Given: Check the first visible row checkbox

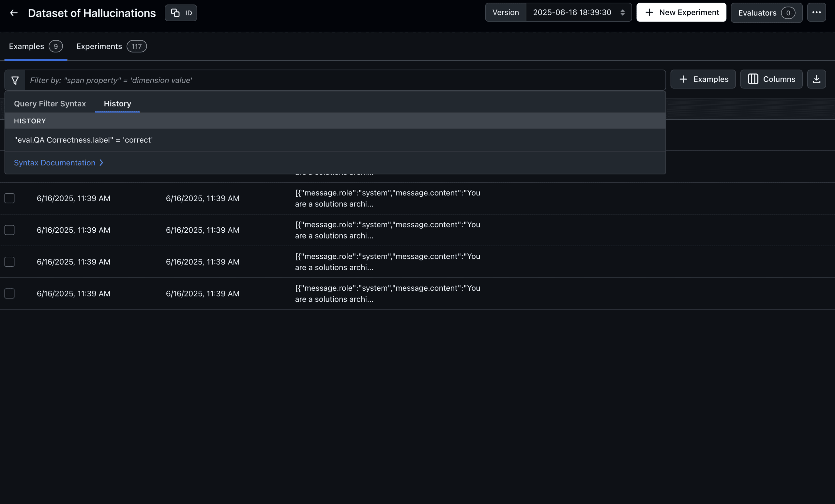Looking at the screenshot, I should click(x=9, y=198).
